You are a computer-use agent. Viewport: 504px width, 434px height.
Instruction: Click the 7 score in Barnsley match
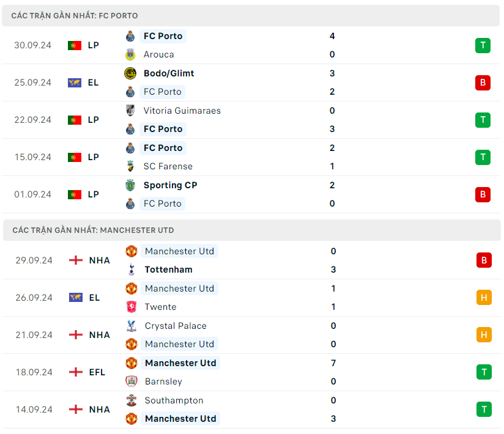(333, 363)
